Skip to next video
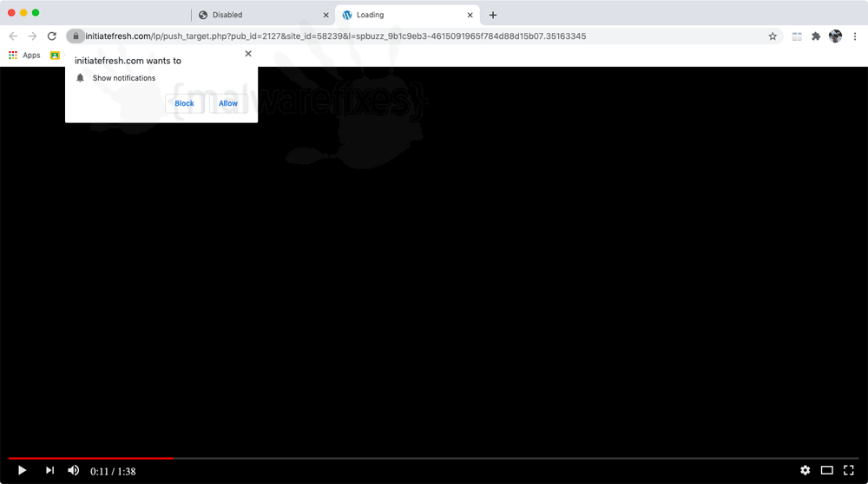868x484 pixels. 49,470
